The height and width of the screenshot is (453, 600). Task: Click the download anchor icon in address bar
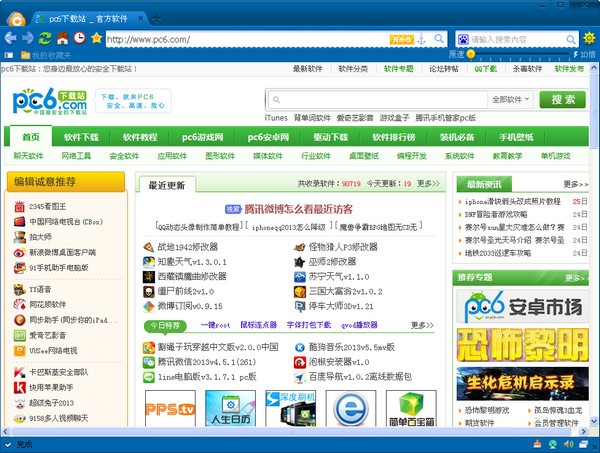421,39
